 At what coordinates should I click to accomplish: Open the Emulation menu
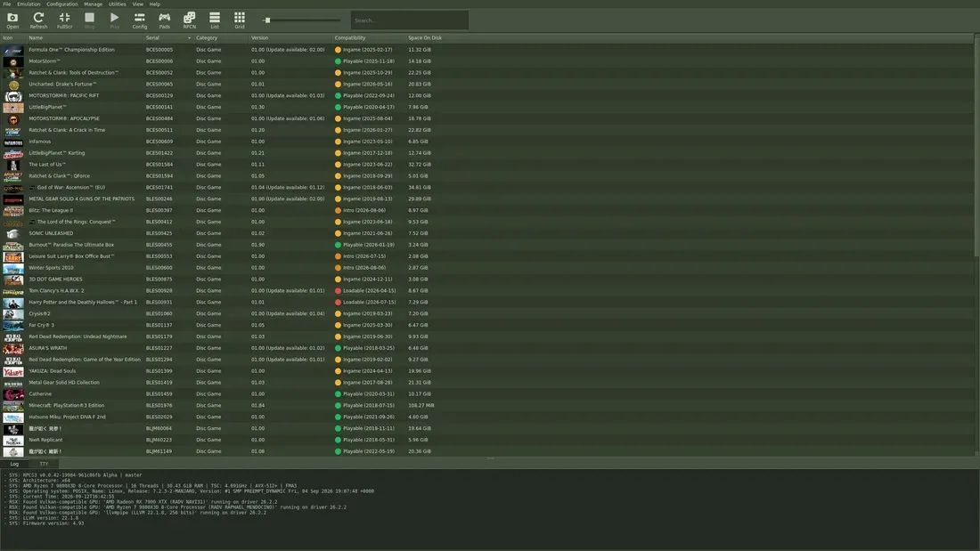[x=29, y=4]
